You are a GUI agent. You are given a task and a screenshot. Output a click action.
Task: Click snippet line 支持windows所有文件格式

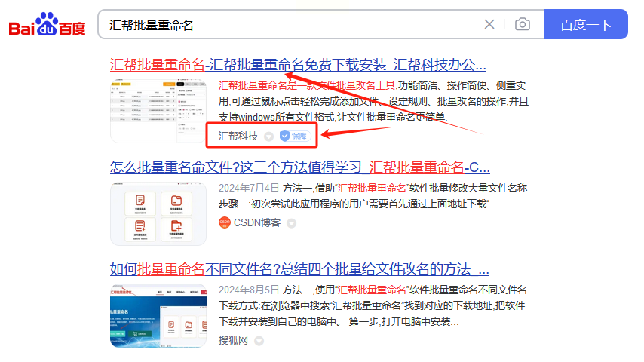[333, 117]
